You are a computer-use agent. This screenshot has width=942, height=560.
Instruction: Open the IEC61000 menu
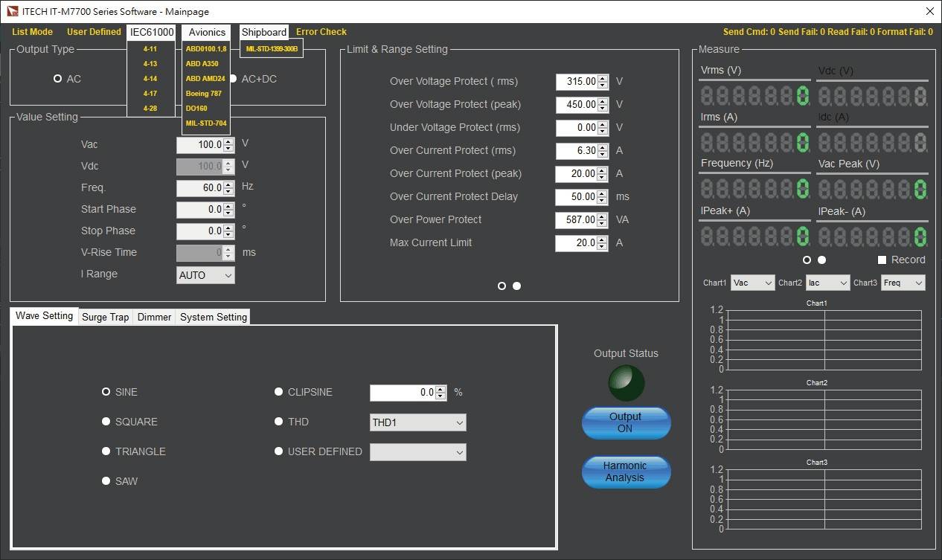[152, 32]
